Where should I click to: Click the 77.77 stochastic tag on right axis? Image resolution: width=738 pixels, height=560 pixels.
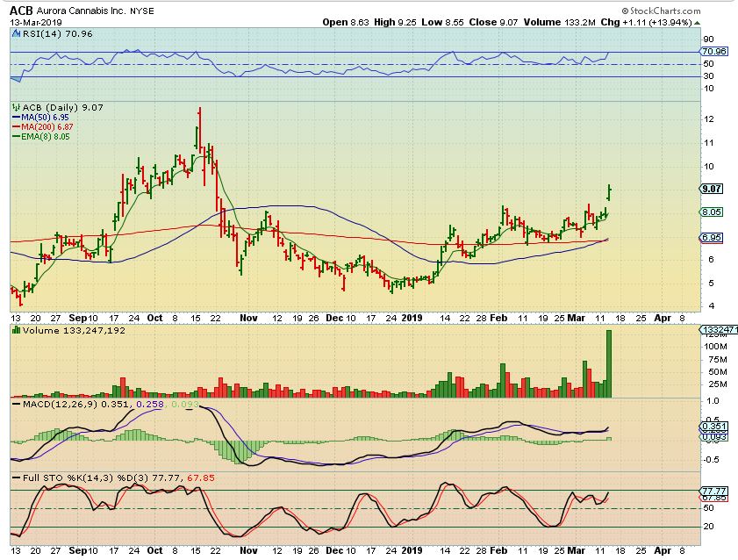714,491
